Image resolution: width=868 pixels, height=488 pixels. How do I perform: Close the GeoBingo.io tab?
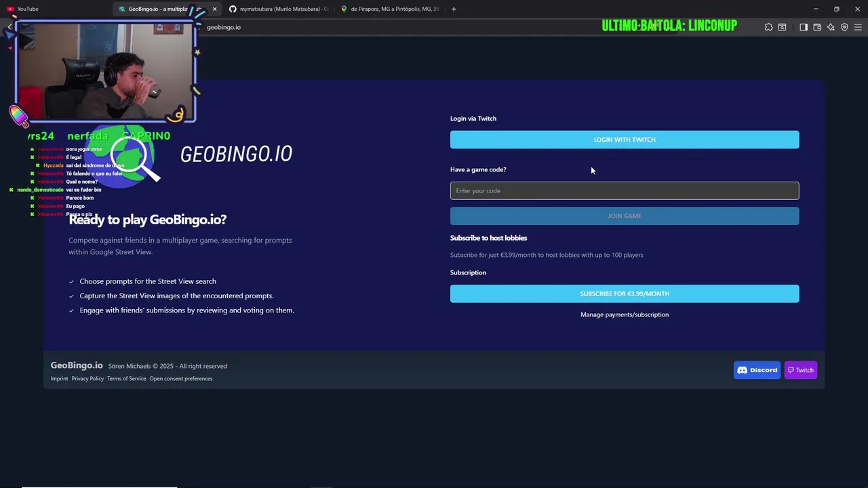pyautogui.click(x=214, y=9)
